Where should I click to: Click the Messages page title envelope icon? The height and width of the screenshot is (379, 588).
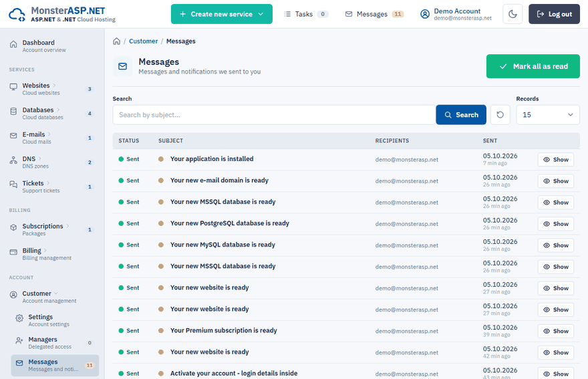point(123,66)
